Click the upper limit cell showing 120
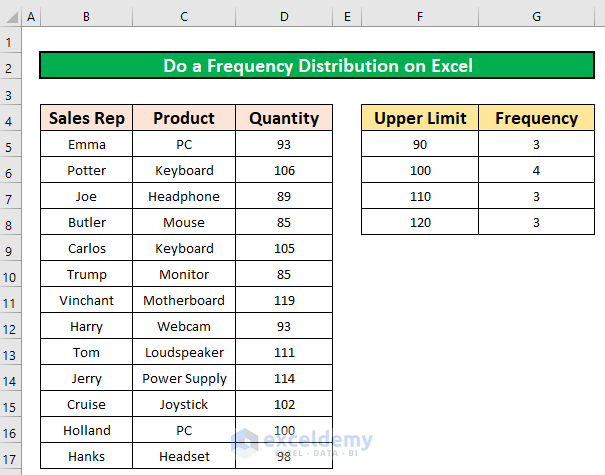 (420, 222)
